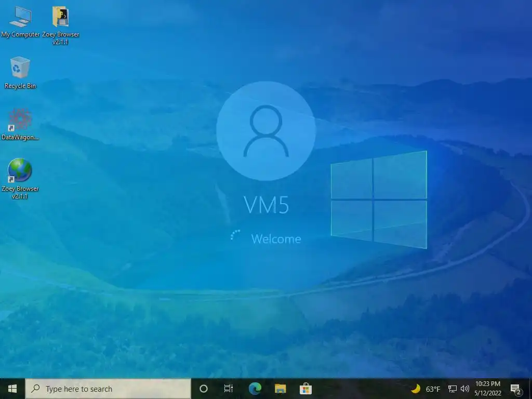Click the VM5 user avatar picture
Image resolution: width=532 pixels, height=399 pixels.
click(266, 131)
